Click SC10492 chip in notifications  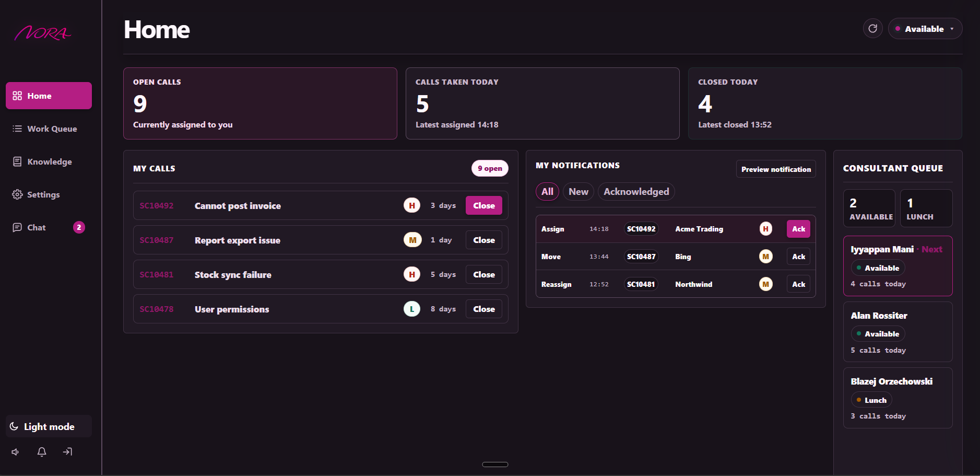click(641, 229)
